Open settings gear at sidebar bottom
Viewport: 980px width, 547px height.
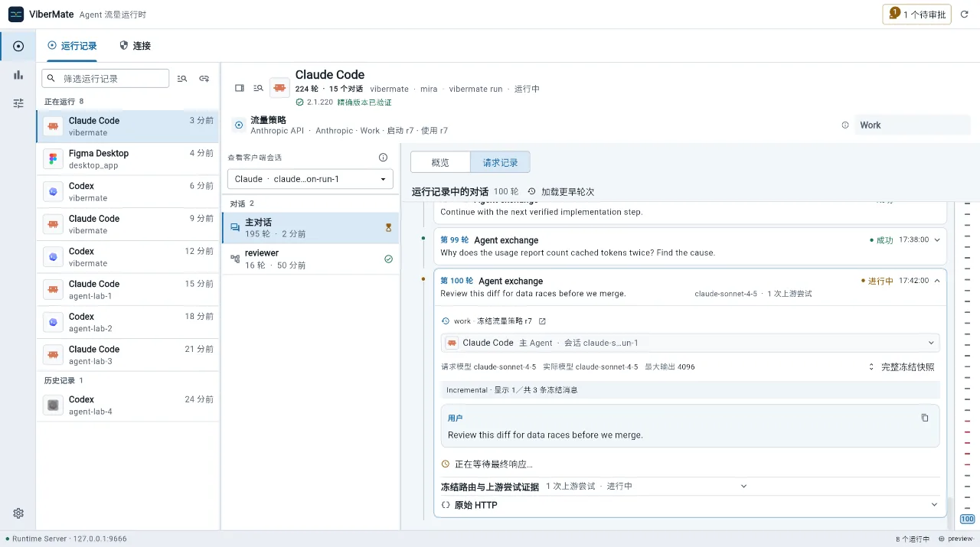tap(18, 513)
